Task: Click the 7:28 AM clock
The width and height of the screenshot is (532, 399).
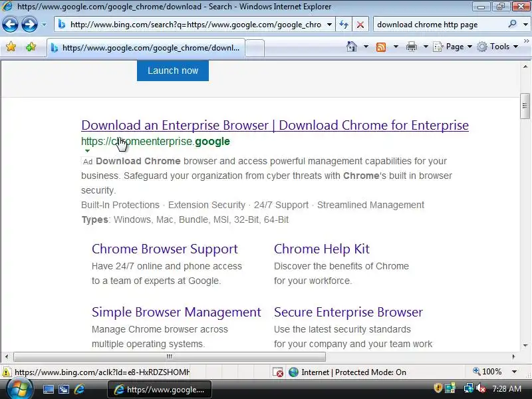Action: point(507,388)
